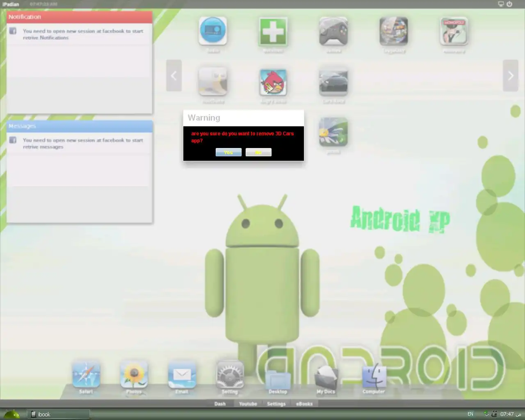Click the Facebook session notification text

click(83, 34)
